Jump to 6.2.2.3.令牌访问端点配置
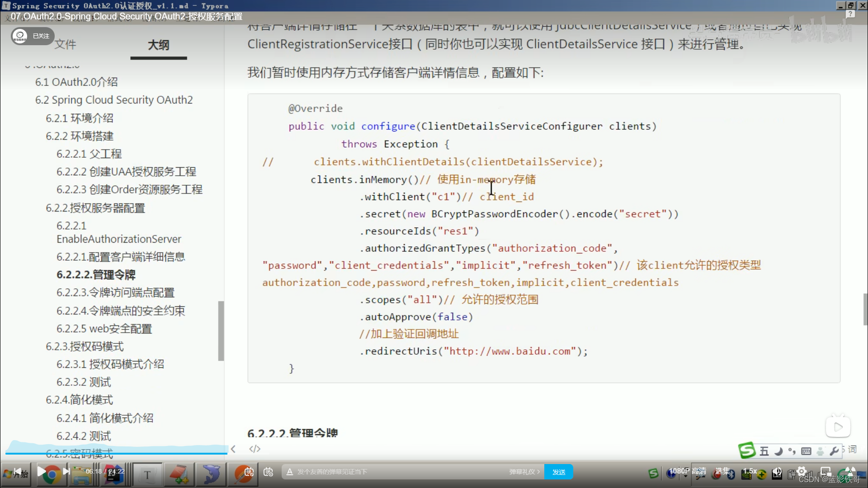Image resolution: width=868 pixels, height=488 pixels. (x=115, y=292)
